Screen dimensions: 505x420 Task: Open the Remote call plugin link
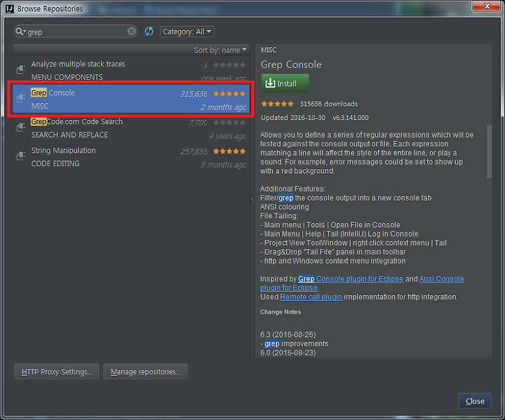[311, 297]
